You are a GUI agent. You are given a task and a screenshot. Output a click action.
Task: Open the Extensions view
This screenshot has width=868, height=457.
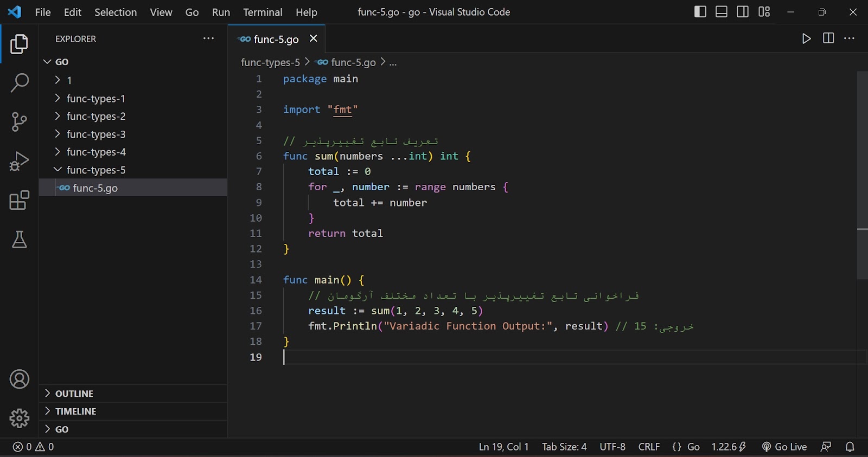tap(19, 200)
